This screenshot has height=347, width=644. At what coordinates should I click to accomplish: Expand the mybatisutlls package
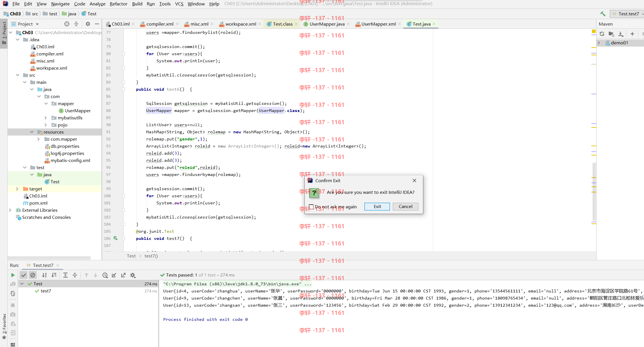[x=46, y=118]
